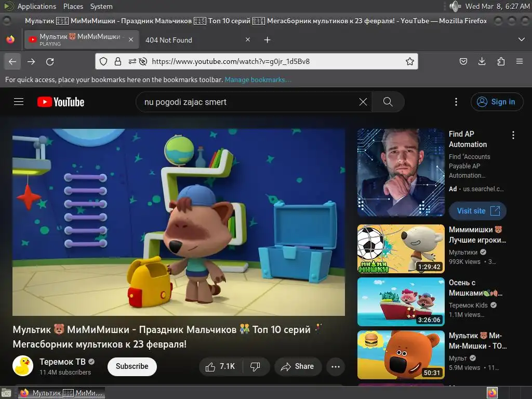Click the us.searchel.c… ad domain text
The width and height of the screenshot is (532, 399).
pyautogui.click(x=483, y=189)
